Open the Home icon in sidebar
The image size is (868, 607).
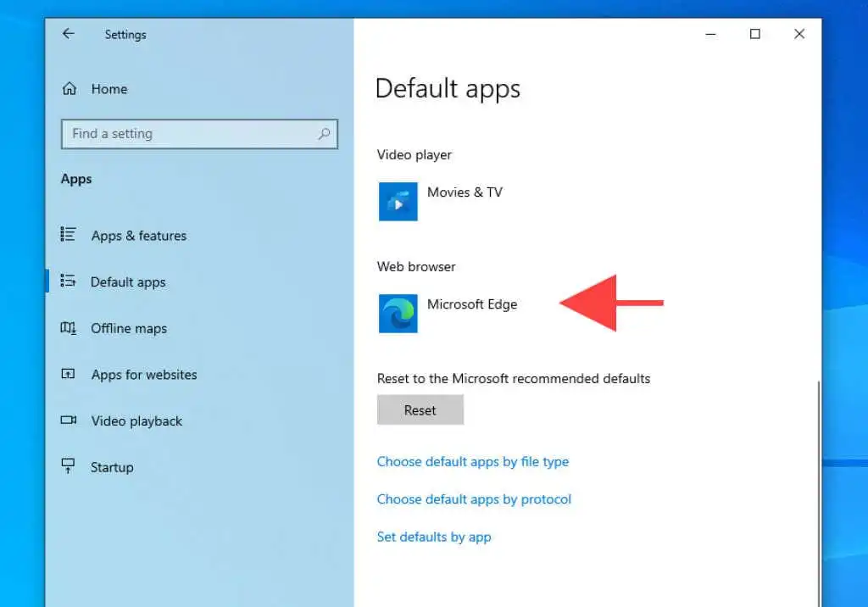[x=70, y=89]
